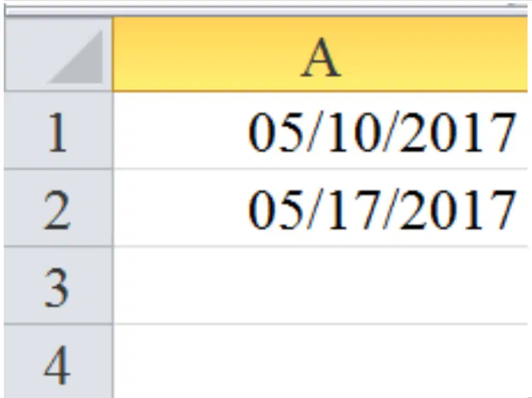This screenshot has width=532, height=398.
Task: Click border between Select All corner and row 1
Action: (x=59, y=91)
